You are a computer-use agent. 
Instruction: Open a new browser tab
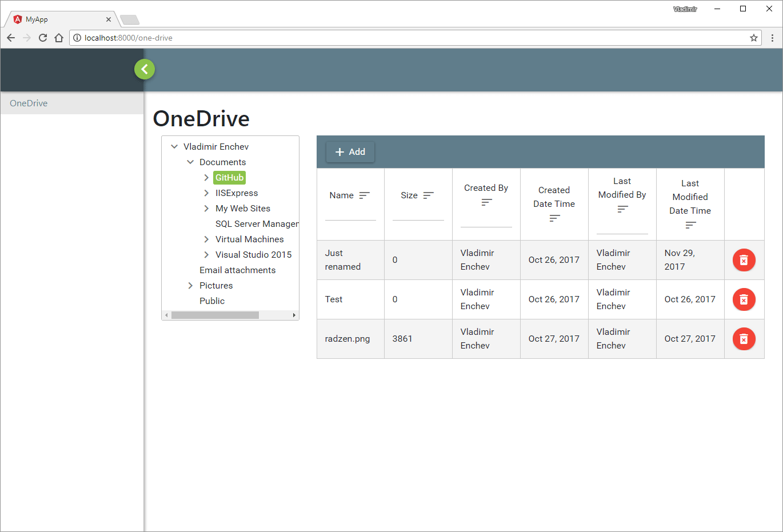click(x=130, y=20)
